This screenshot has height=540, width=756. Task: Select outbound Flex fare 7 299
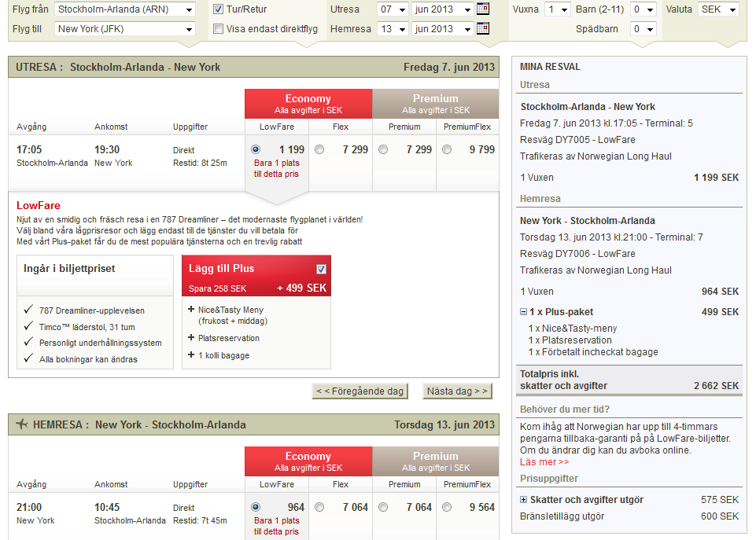pos(319,149)
